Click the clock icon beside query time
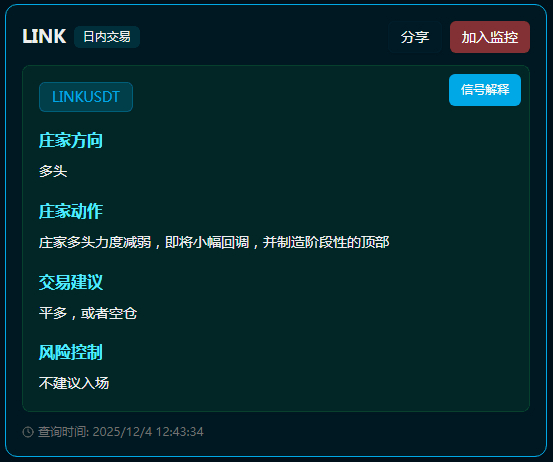The width and height of the screenshot is (553, 462). click(28, 432)
